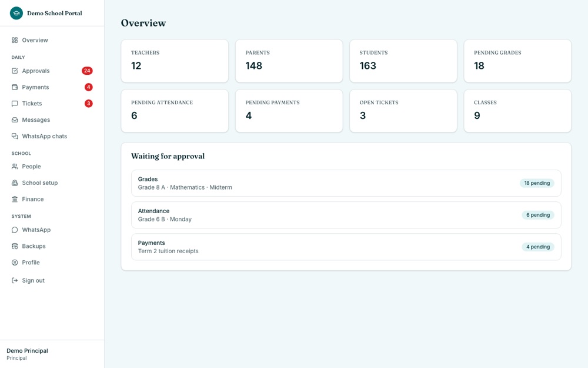Image resolution: width=588 pixels, height=368 pixels.
Task: Open the Students 163 stat card
Action: (x=403, y=61)
